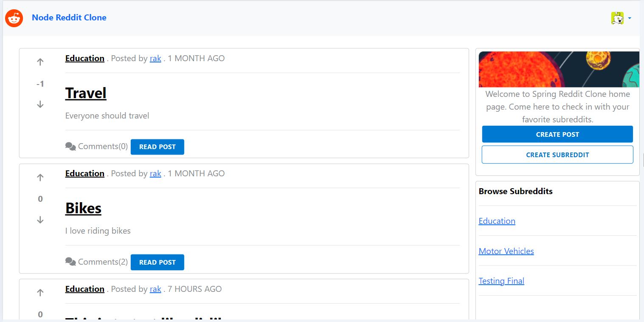Downvote the Bikes post
This screenshot has width=644, height=322.
click(x=40, y=220)
